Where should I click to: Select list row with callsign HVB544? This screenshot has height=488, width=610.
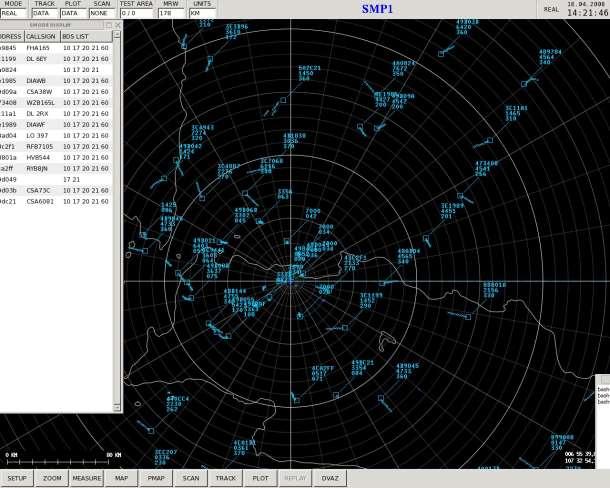coord(56,158)
